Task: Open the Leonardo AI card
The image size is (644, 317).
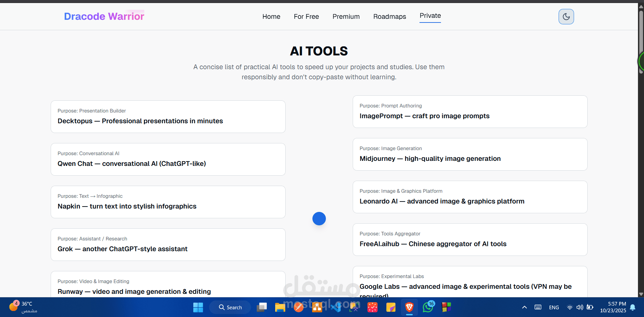Action: click(470, 197)
